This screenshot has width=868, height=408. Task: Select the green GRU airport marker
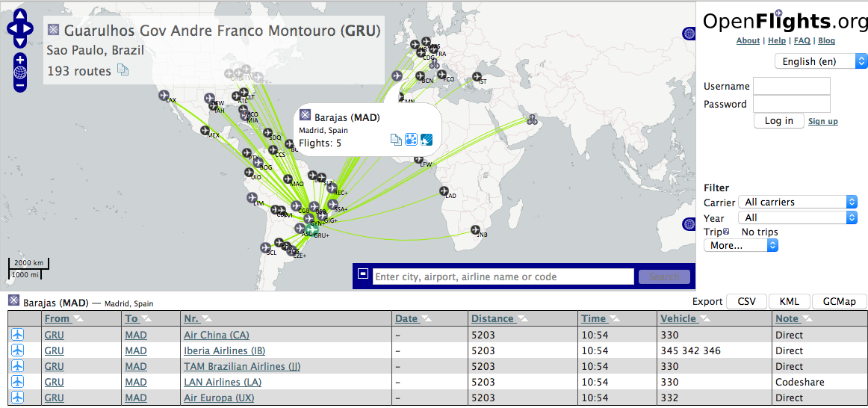(311, 229)
